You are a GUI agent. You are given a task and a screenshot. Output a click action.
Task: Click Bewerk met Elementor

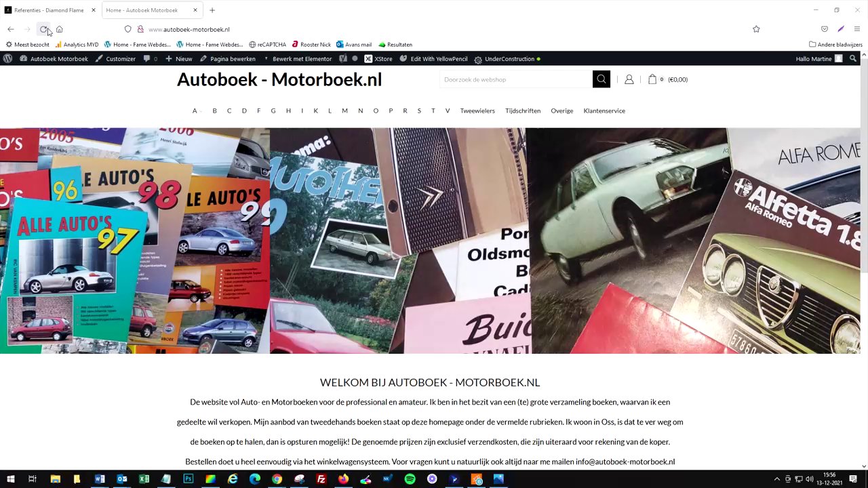click(298, 59)
